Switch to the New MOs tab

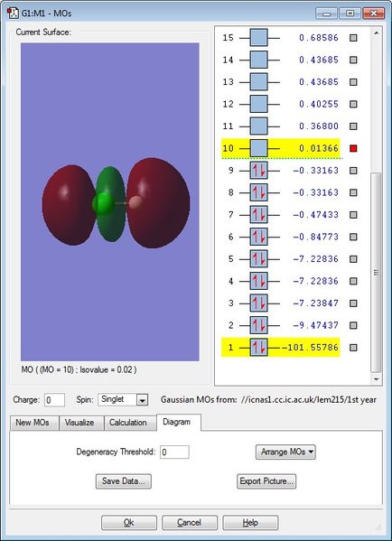pos(33,423)
